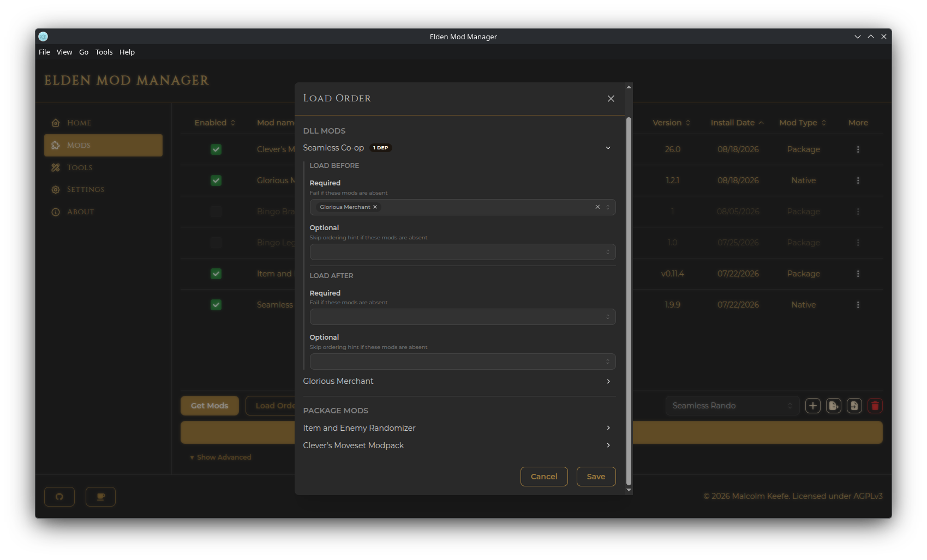
Task: Open Load After Optional mods dropdown
Action: click(x=463, y=362)
